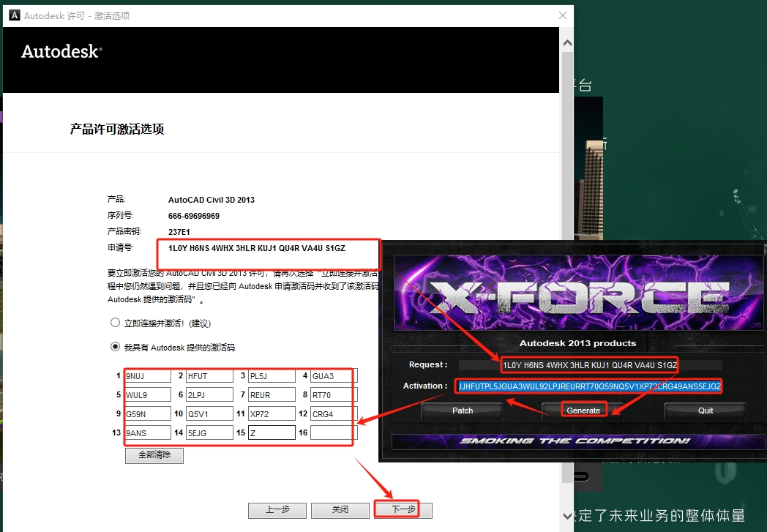This screenshot has width=767, height=532.
Task: Select the I have Autodesk activation code option
Action: coord(115,347)
